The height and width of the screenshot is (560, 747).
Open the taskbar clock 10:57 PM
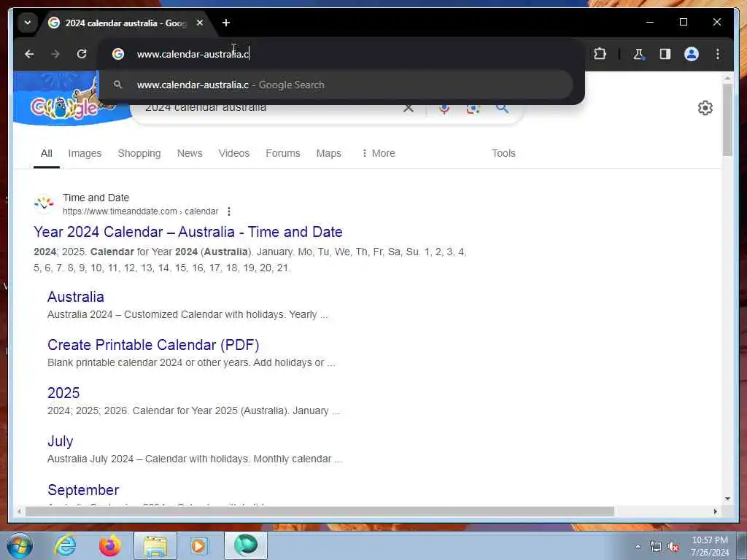pyautogui.click(x=710, y=546)
